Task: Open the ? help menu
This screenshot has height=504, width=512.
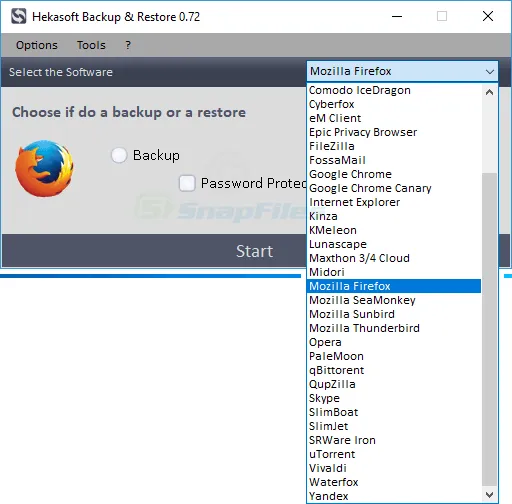Action: tap(128, 45)
